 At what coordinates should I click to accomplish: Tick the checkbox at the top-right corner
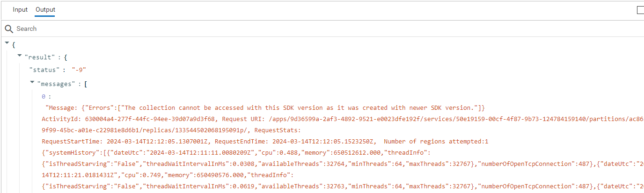click(640, 10)
